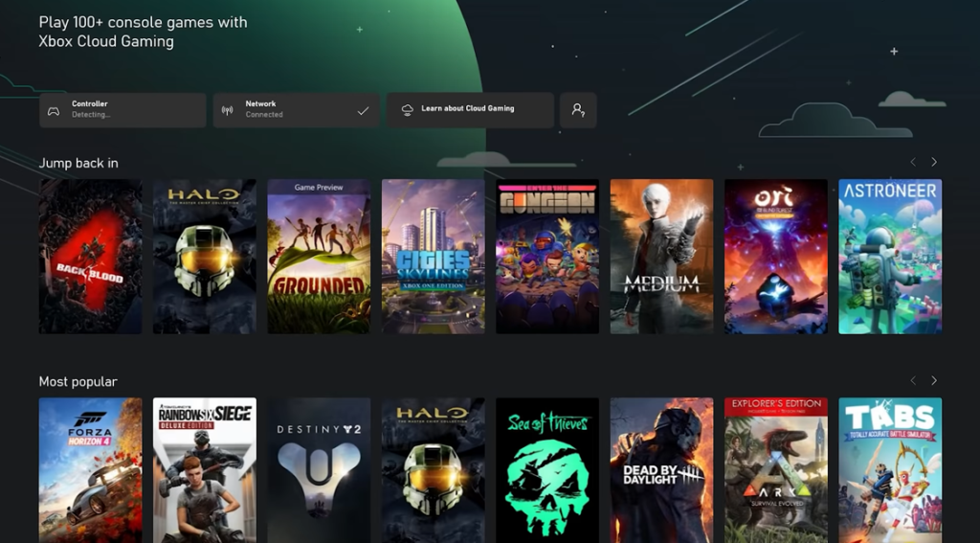Open Halo in Jump back in
Screen dimensions: 980x543
point(205,257)
